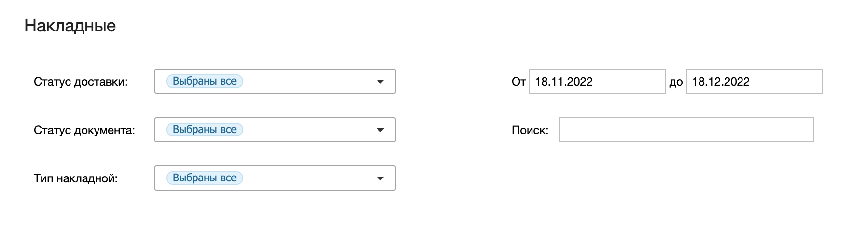Click the 18.12.2022 date text
This screenshot has width=868, height=238.
(721, 82)
